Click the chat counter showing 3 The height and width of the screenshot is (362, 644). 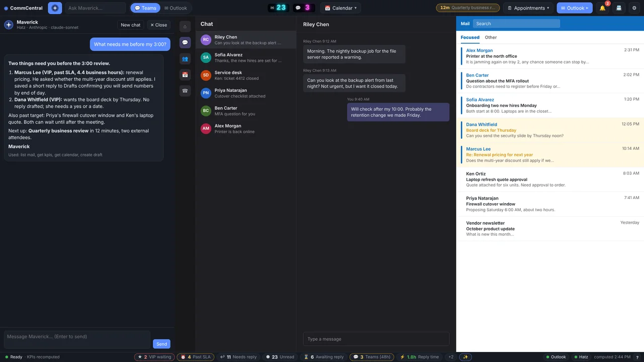click(303, 8)
